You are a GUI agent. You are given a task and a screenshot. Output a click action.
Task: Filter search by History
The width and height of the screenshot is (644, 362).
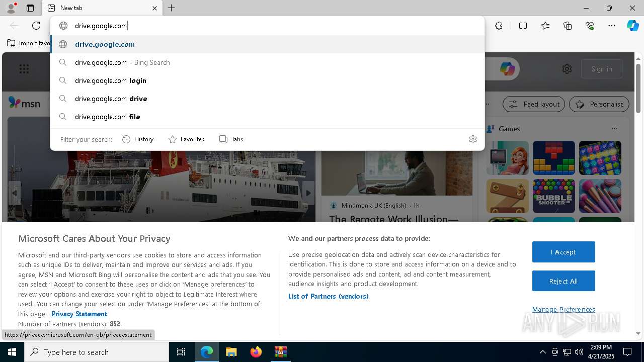pyautogui.click(x=138, y=139)
